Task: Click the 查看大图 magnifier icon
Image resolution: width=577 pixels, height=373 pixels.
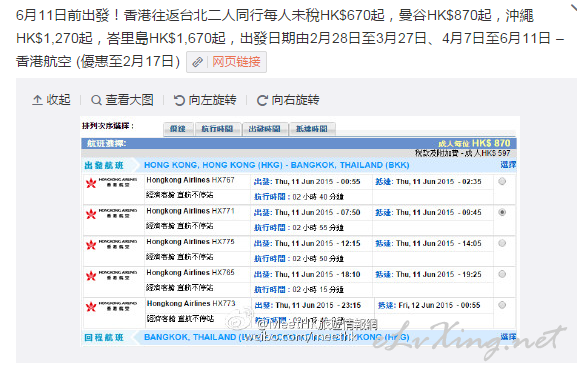Action: point(96,100)
